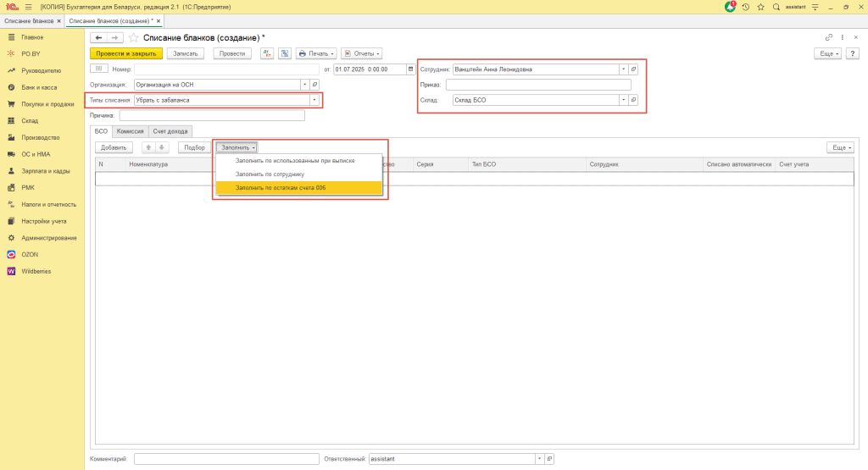Click Записать button
Viewport: 868px width, 470px height.
186,53
